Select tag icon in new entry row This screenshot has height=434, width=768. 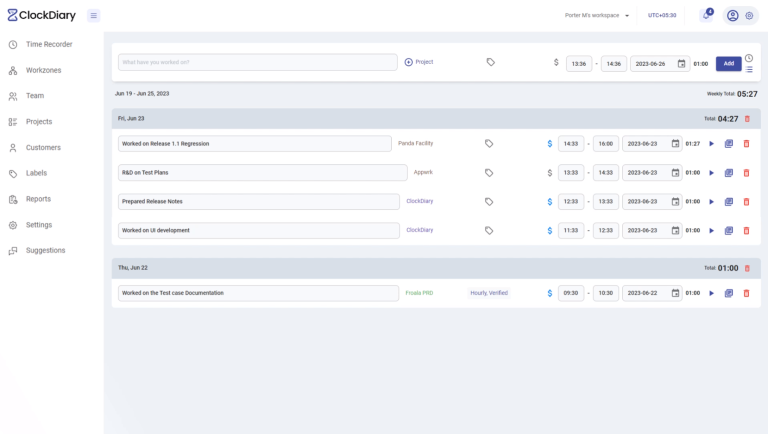pyautogui.click(x=490, y=62)
